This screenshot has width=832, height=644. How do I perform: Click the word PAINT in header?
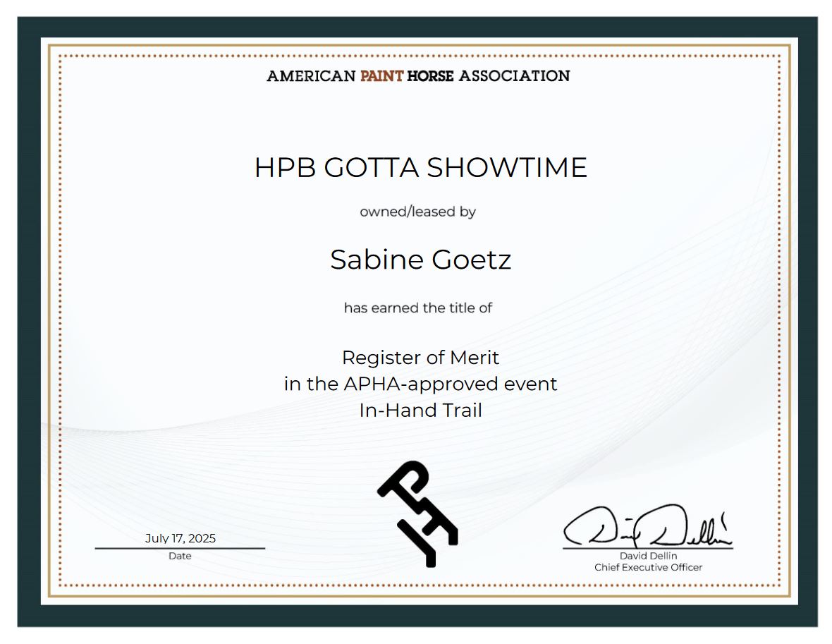click(381, 76)
